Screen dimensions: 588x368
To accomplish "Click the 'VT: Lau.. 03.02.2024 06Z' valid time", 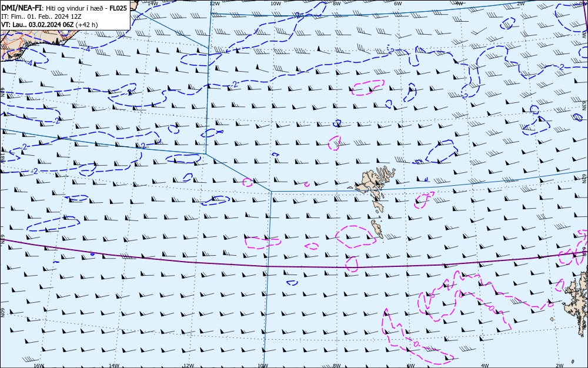I will coord(37,25).
